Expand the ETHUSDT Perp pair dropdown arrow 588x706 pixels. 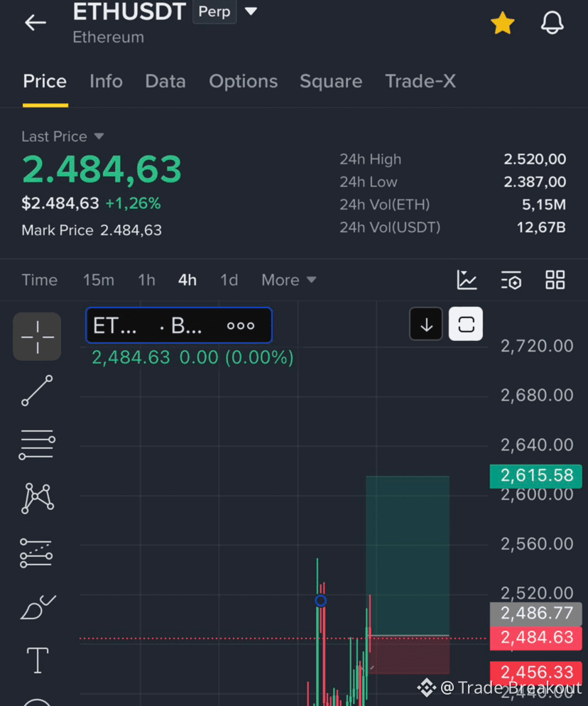[x=251, y=11]
